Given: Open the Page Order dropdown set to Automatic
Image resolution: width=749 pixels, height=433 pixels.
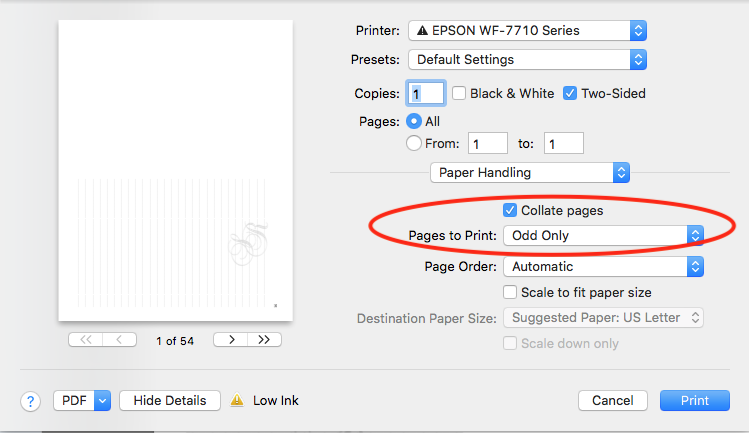Looking at the screenshot, I should point(603,267).
